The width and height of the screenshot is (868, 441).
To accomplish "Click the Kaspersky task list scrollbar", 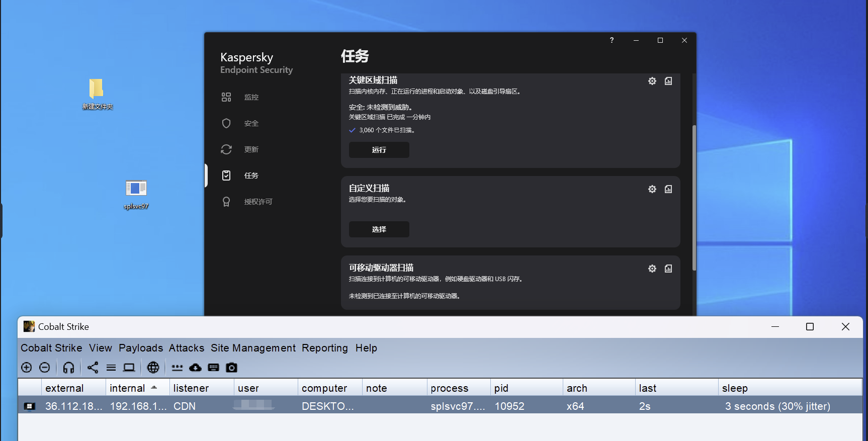I will tap(694, 198).
